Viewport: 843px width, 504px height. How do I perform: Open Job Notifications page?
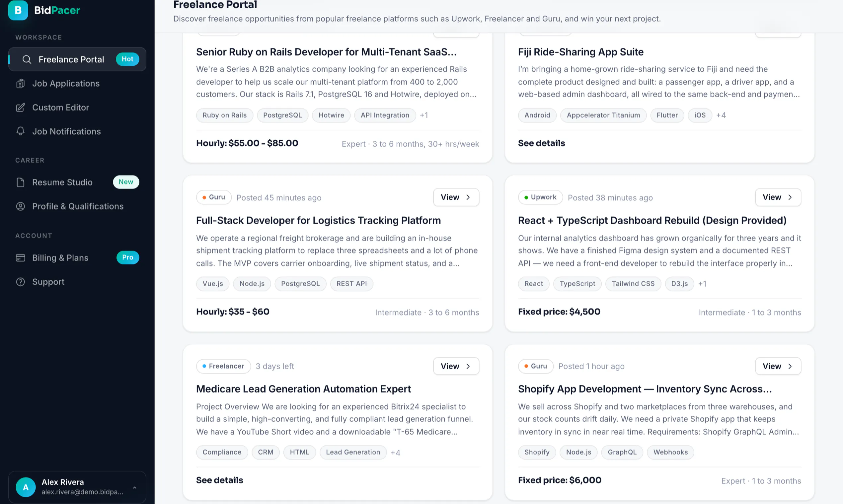click(x=77, y=131)
